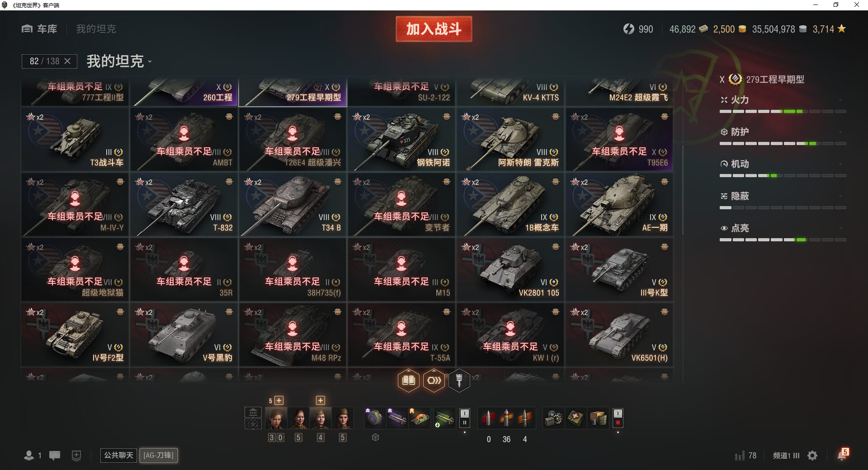Expand the 防护 protection stat
Screen dimensions: 868x470
point(783,132)
